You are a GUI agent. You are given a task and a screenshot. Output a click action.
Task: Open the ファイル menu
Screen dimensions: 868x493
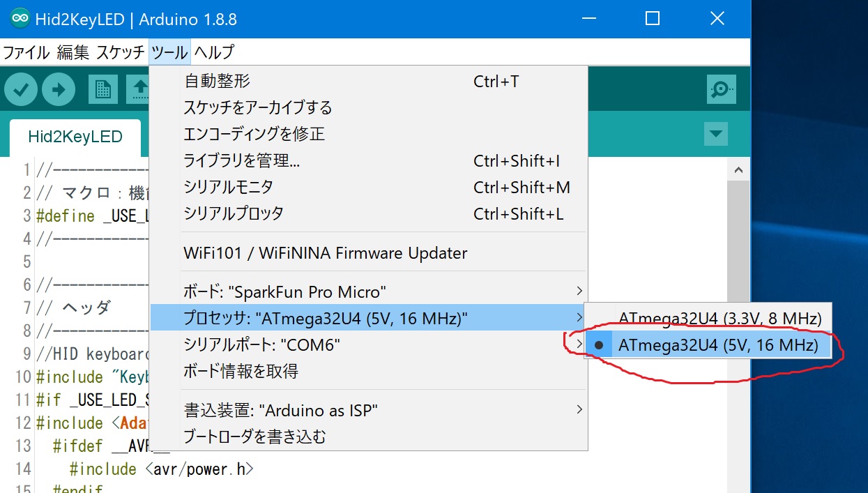tap(26, 52)
